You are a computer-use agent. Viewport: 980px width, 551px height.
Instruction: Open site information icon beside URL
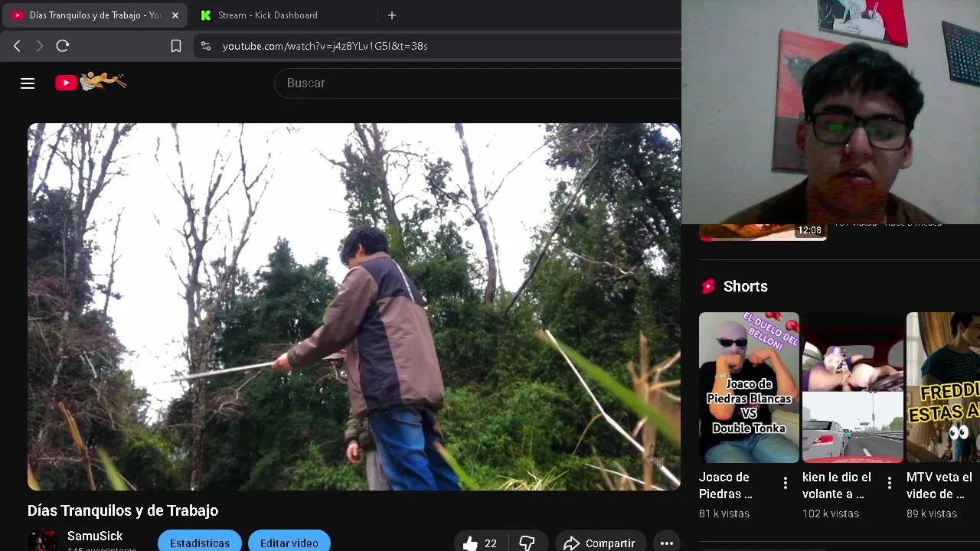coord(205,46)
